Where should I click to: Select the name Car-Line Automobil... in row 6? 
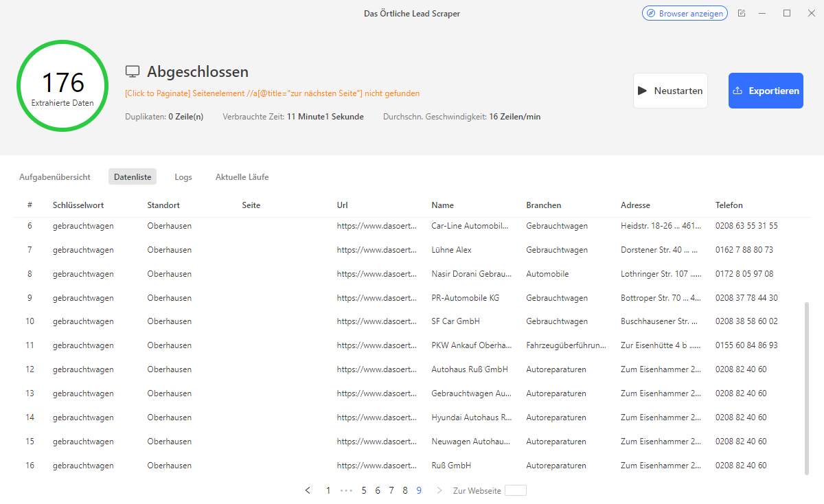[x=471, y=226]
